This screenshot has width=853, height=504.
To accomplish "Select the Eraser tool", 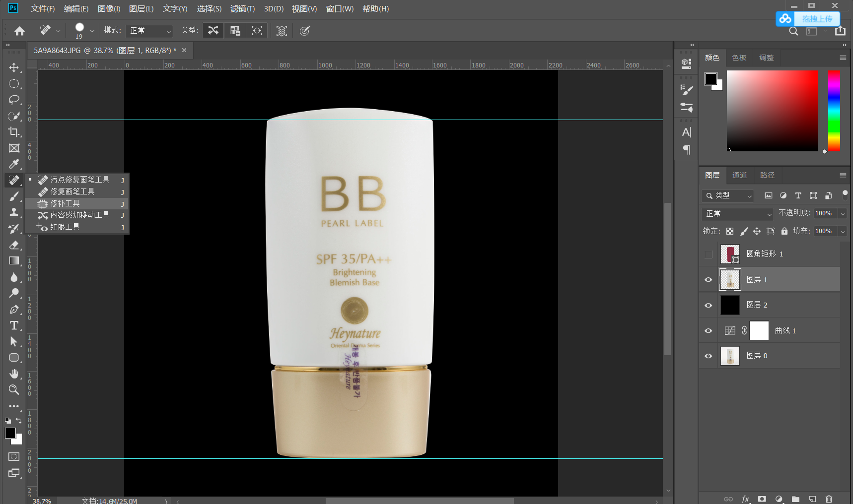I will click(14, 245).
